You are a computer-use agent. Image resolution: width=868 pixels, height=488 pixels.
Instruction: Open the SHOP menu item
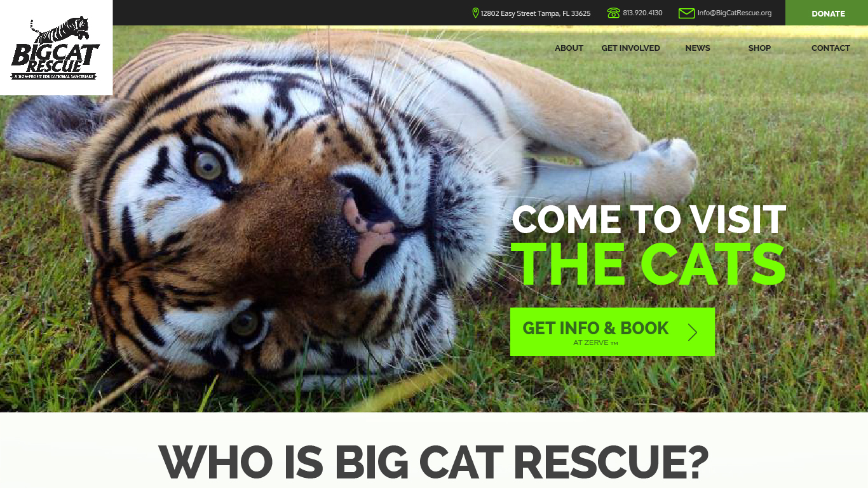[759, 48]
